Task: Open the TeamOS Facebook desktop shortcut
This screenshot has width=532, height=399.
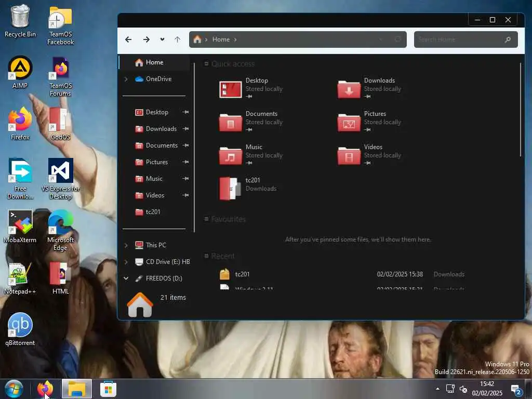Action: click(x=60, y=26)
